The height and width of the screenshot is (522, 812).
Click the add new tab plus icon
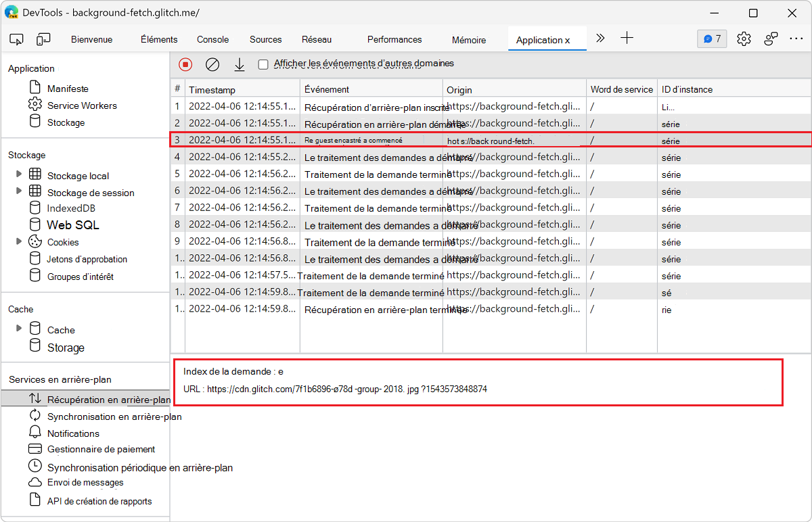(627, 39)
